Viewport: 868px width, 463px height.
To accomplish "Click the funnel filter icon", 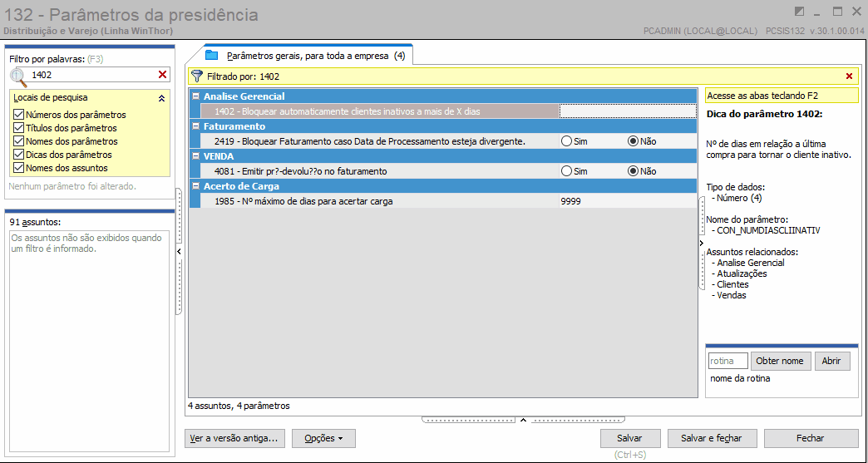I will pos(196,76).
